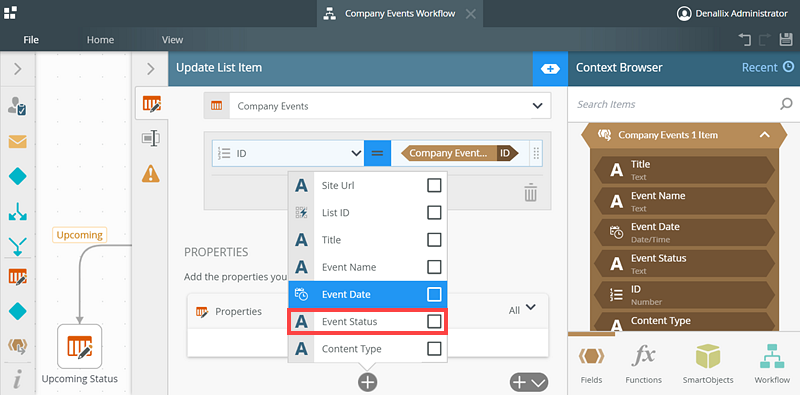The width and height of the screenshot is (800, 395).
Task: Click the save disk icon
Action: point(786,40)
